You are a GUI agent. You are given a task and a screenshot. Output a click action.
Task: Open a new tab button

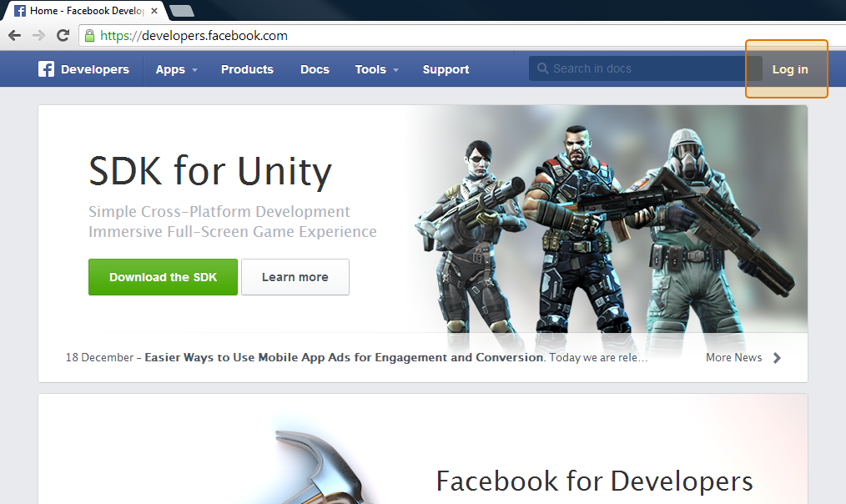[x=182, y=11]
